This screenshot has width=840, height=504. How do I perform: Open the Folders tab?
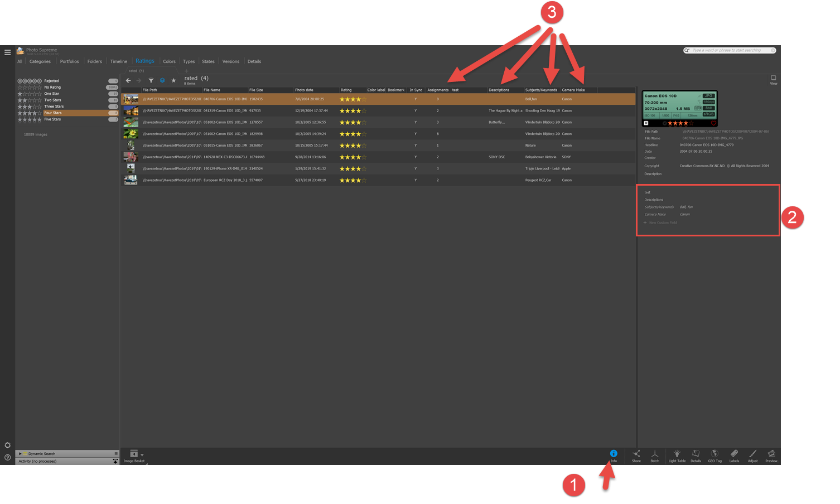[94, 61]
